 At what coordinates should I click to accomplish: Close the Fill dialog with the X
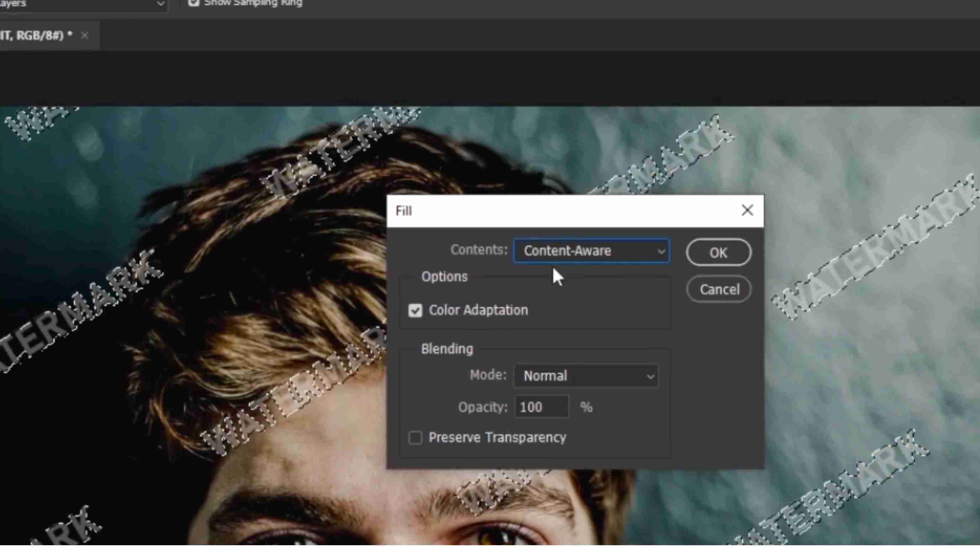click(747, 210)
